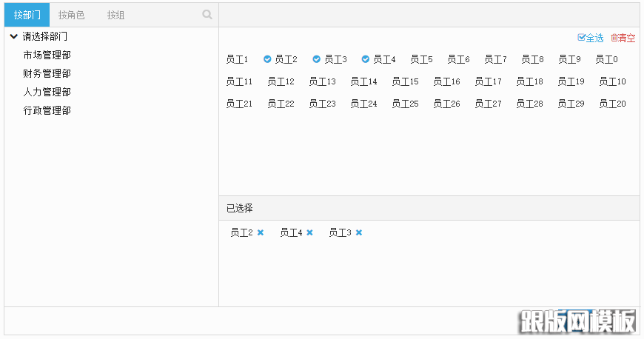Switch to the 按组 tab

coord(115,15)
